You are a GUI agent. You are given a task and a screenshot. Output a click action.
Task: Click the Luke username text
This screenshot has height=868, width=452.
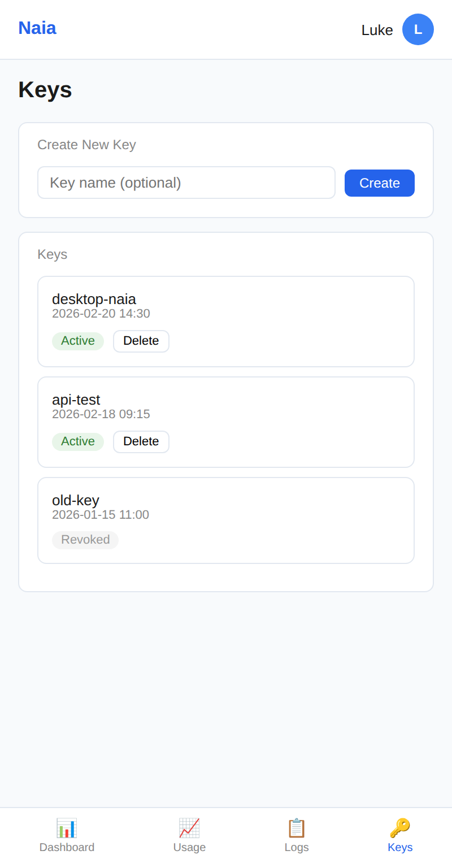pos(377,30)
